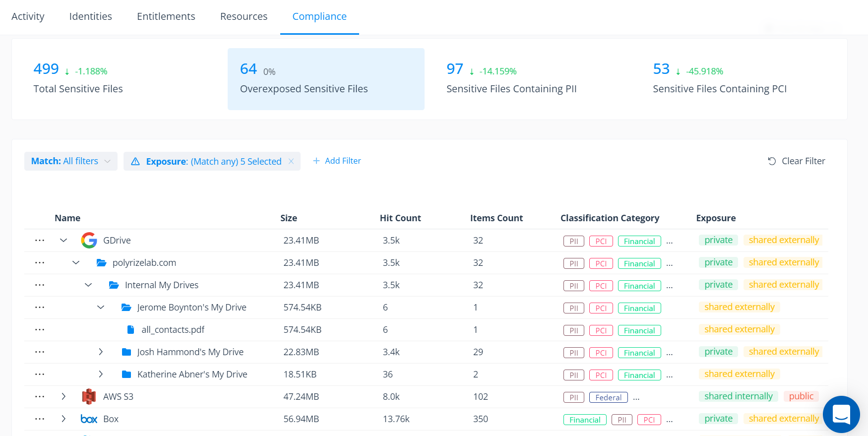868x436 pixels.
Task: Switch to the Entitlements tab
Action: pos(166,16)
